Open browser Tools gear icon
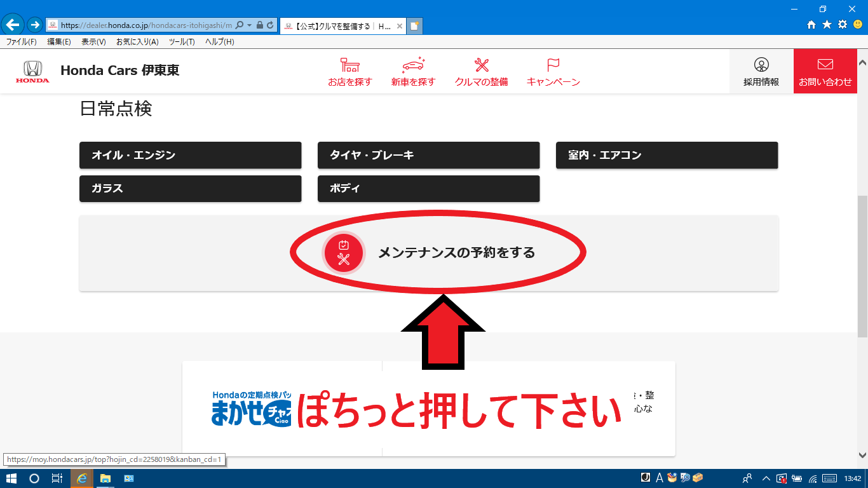This screenshot has height=488, width=868. pos(843,25)
